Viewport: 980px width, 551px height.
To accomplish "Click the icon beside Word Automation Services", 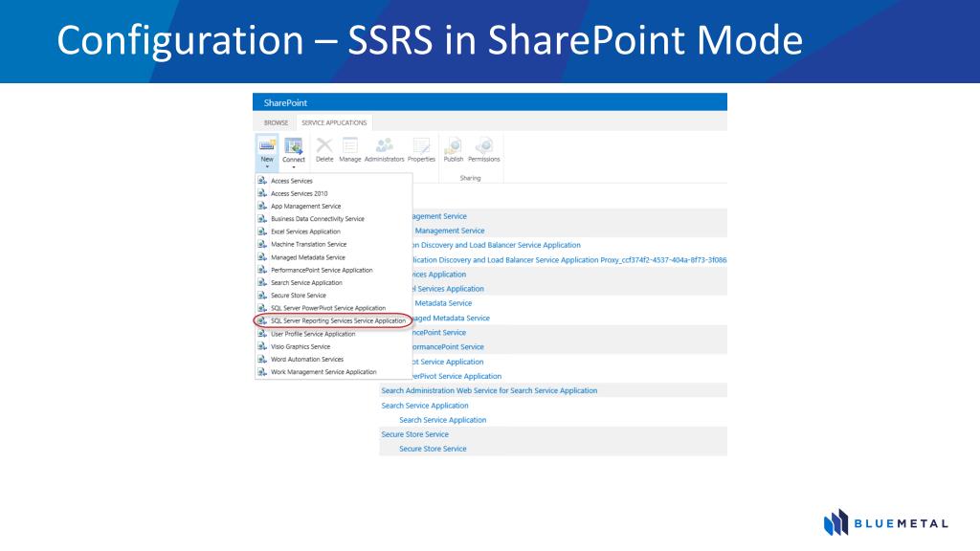I will coord(262,360).
